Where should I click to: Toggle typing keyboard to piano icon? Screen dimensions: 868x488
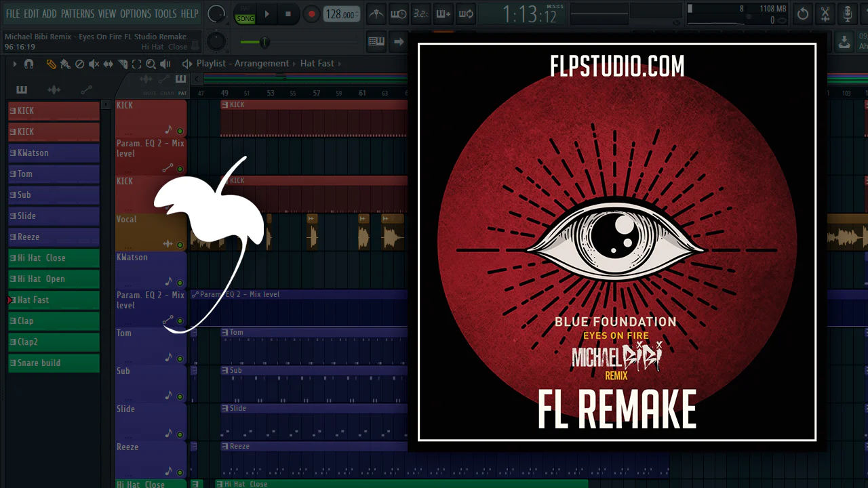376,42
